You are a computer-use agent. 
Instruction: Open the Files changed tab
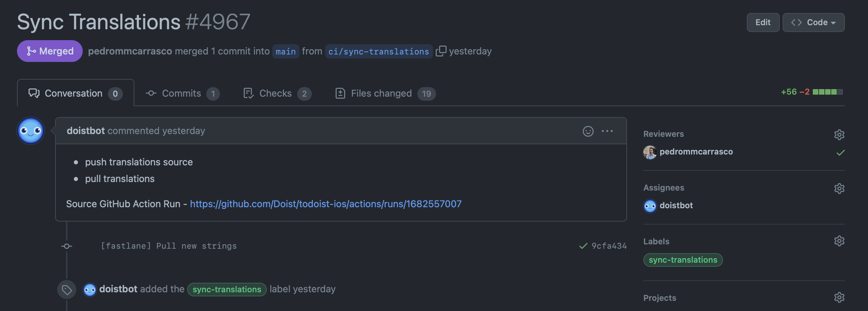pyautogui.click(x=381, y=93)
